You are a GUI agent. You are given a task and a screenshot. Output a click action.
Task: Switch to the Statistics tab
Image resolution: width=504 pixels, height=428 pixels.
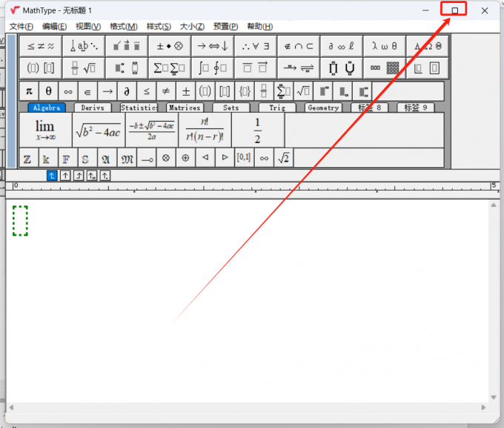click(x=139, y=108)
